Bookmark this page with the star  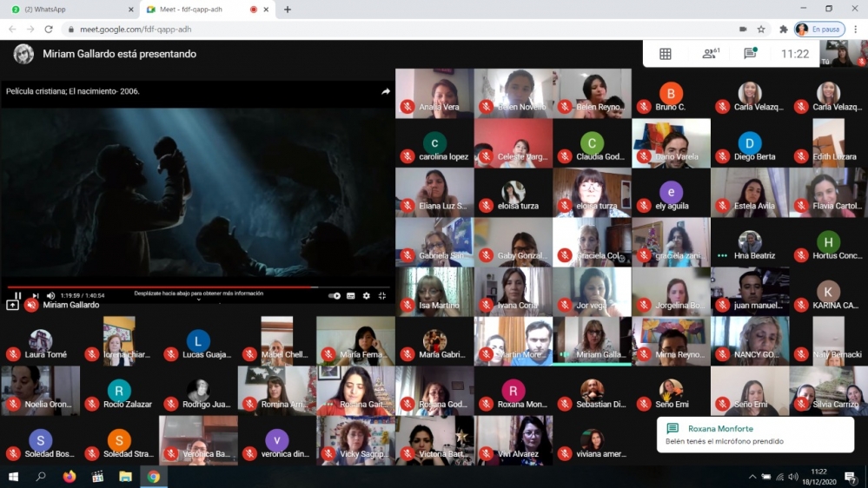coord(761,29)
